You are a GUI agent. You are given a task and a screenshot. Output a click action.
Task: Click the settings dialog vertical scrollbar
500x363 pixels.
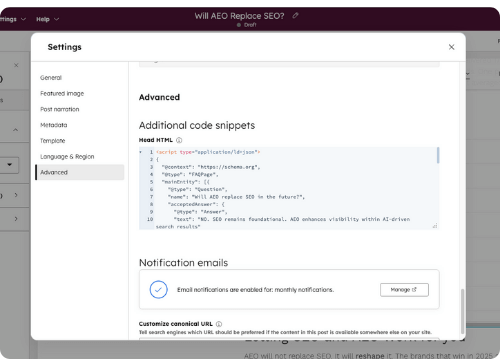pyautogui.click(x=462, y=311)
